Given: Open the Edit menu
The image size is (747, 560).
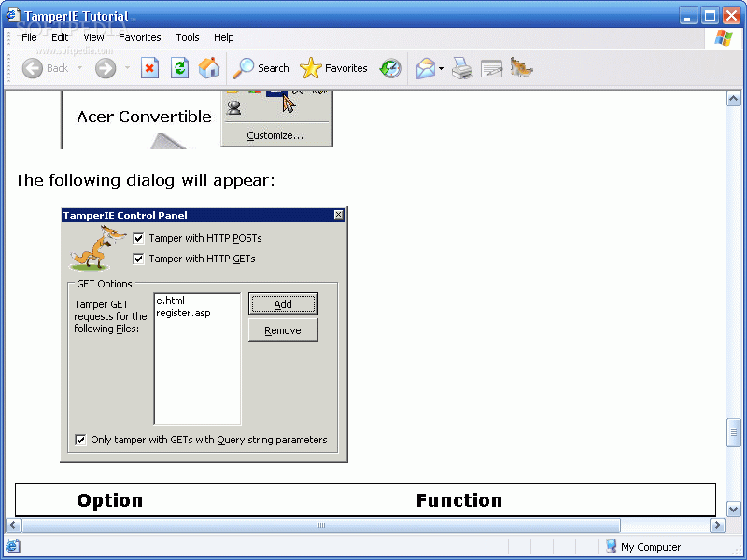Looking at the screenshot, I should (x=60, y=37).
